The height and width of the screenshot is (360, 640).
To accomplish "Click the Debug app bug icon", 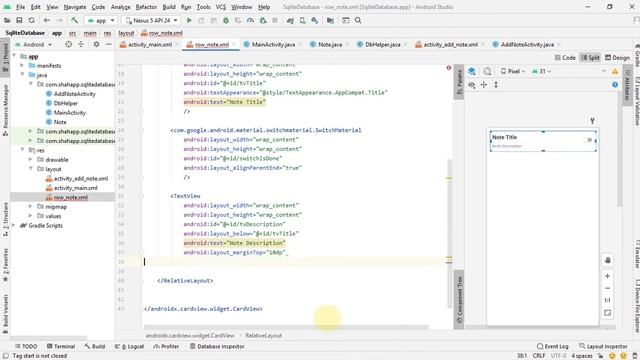I will coord(226,20).
